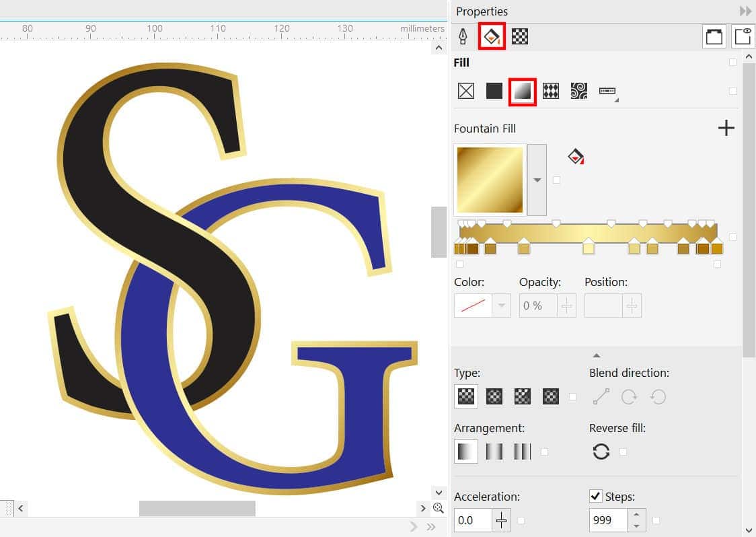The height and width of the screenshot is (537, 756).
Task: Select the no fill icon
Action: 465,92
